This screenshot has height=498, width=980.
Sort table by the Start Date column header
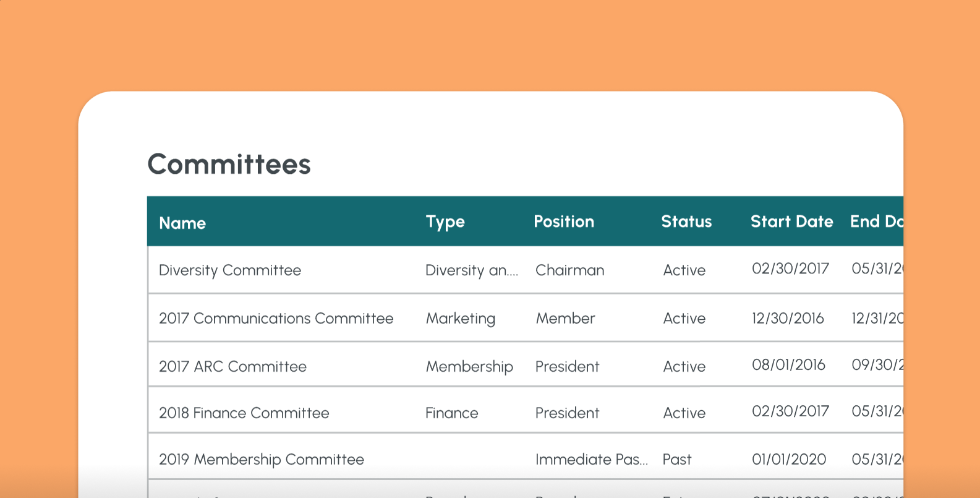point(792,222)
